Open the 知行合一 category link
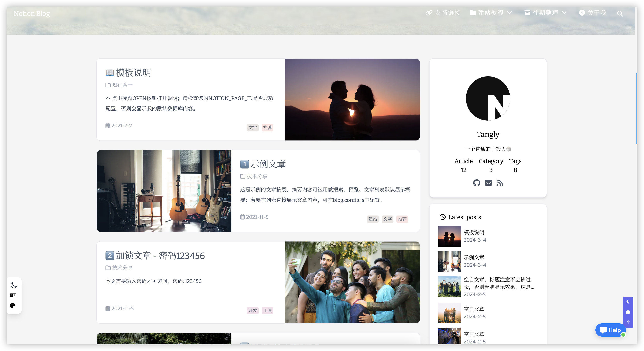The width and height of the screenshot is (644, 351). point(122,85)
